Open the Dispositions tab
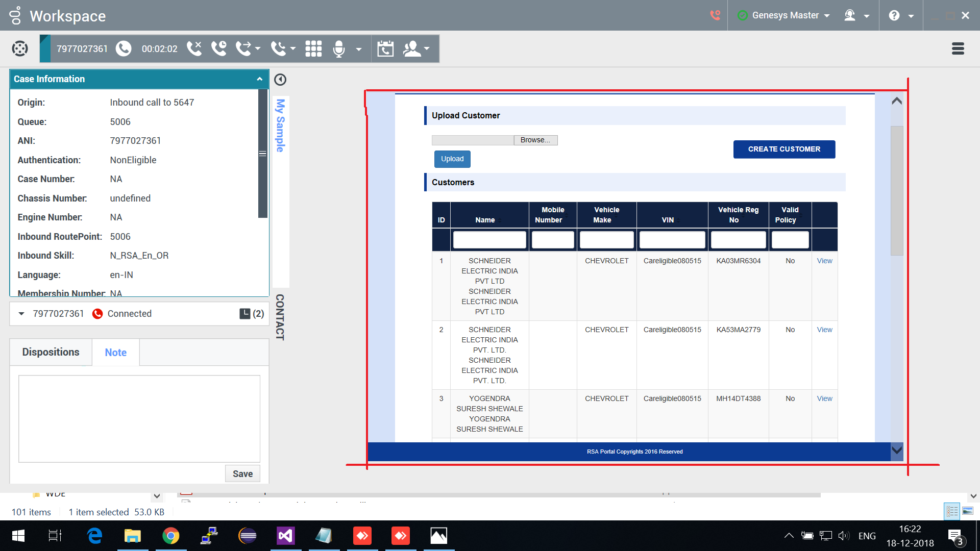Image resolution: width=980 pixels, height=551 pixels. (x=51, y=352)
